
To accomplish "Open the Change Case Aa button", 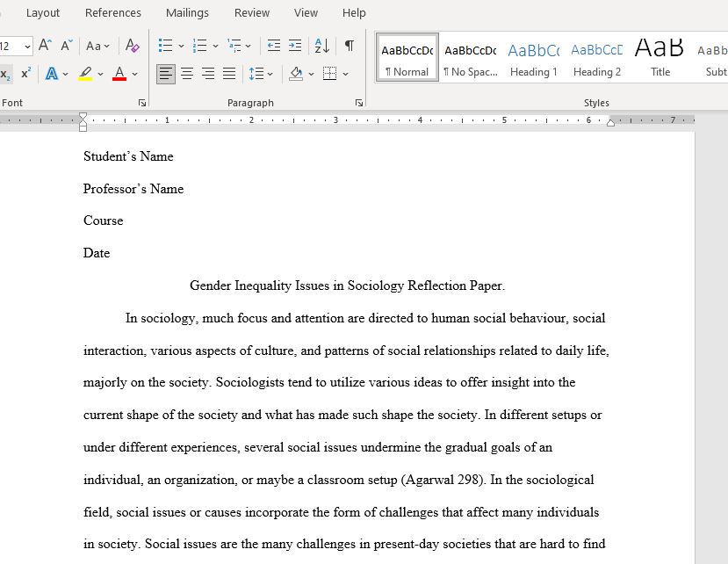I will point(97,46).
